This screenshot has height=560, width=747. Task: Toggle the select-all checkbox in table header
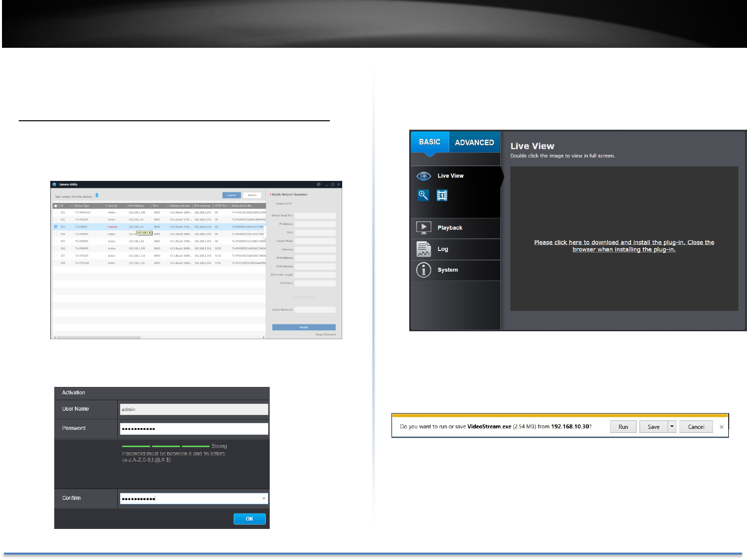[56, 206]
